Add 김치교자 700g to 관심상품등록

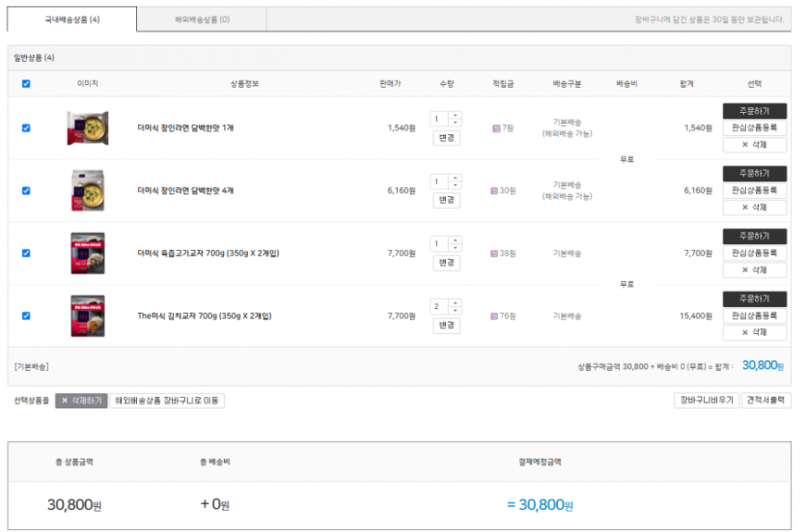click(x=754, y=316)
